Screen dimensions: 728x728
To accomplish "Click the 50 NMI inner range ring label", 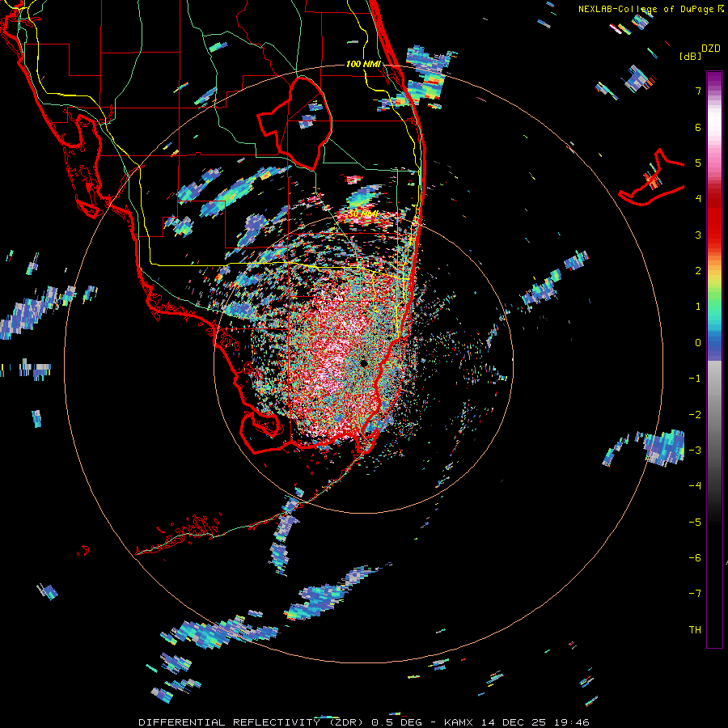I will (x=363, y=214).
